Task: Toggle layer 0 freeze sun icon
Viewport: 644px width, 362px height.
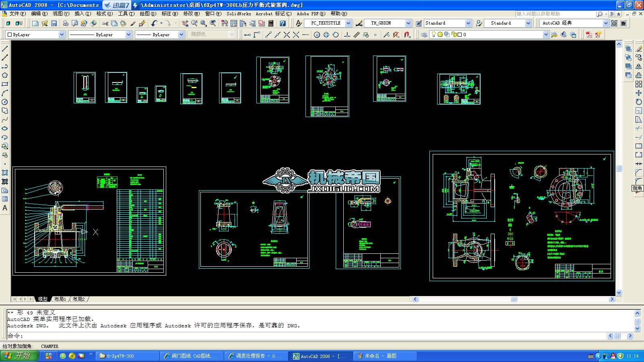Action: pyautogui.click(x=440, y=35)
